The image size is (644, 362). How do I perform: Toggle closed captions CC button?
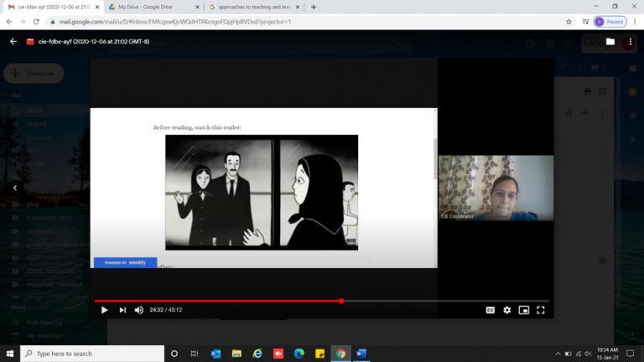[490, 310]
